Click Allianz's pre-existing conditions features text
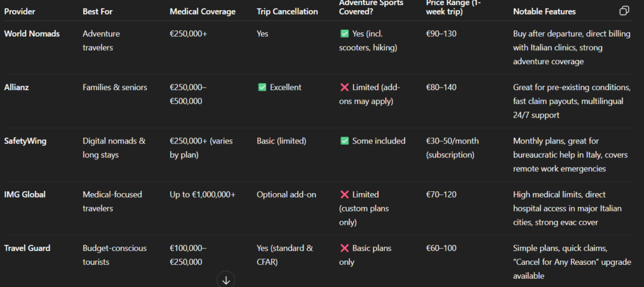This screenshot has width=644, height=287. pyautogui.click(x=572, y=101)
